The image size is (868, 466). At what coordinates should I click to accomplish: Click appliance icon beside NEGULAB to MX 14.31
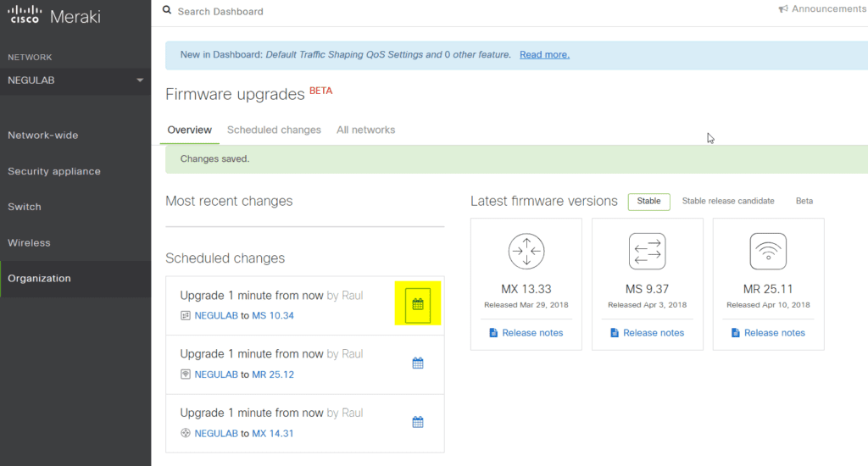click(x=186, y=433)
